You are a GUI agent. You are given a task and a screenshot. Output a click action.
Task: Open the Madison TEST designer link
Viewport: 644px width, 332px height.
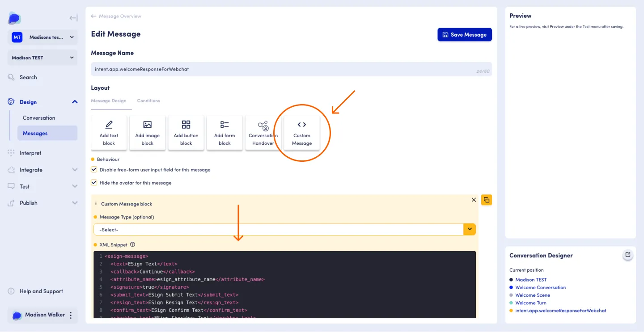[531, 280]
